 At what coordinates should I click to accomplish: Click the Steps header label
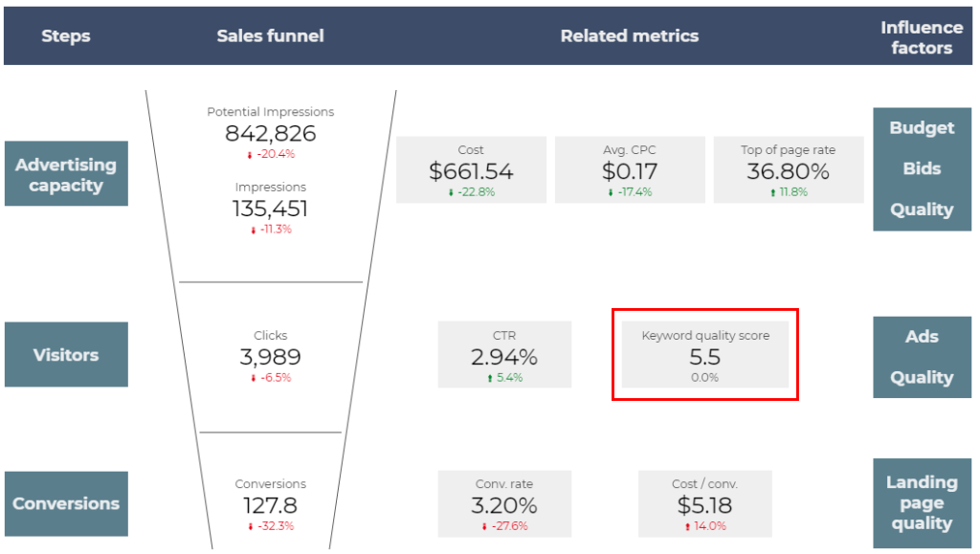pyautogui.click(x=65, y=35)
